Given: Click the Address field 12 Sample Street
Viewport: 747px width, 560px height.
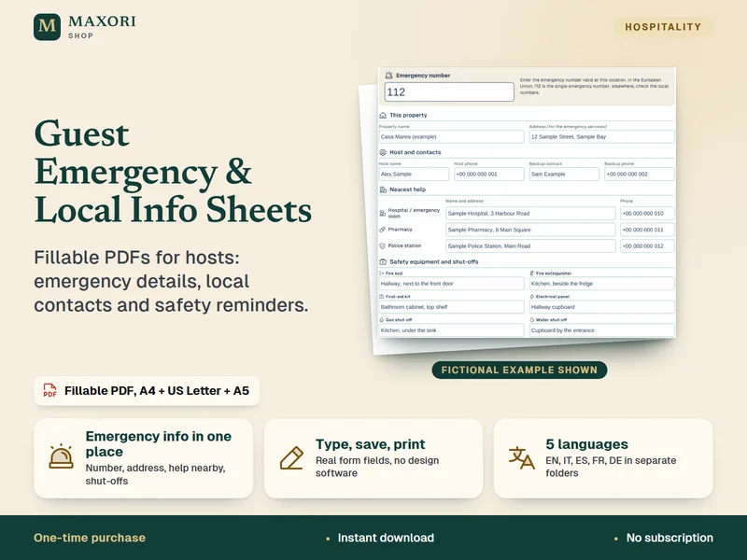Looking at the screenshot, I should click(x=602, y=136).
